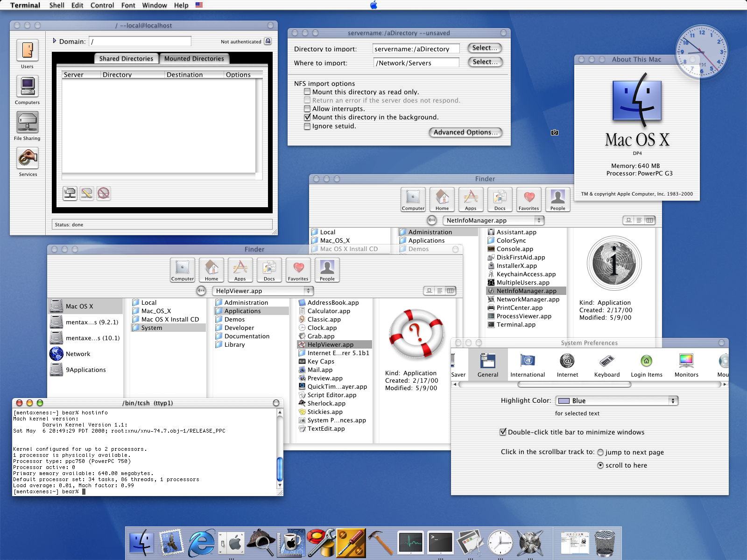Select the Login Items icon in System Preferences
This screenshot has width=747, height=560.
pyautogui.click(x=646, y=364)
